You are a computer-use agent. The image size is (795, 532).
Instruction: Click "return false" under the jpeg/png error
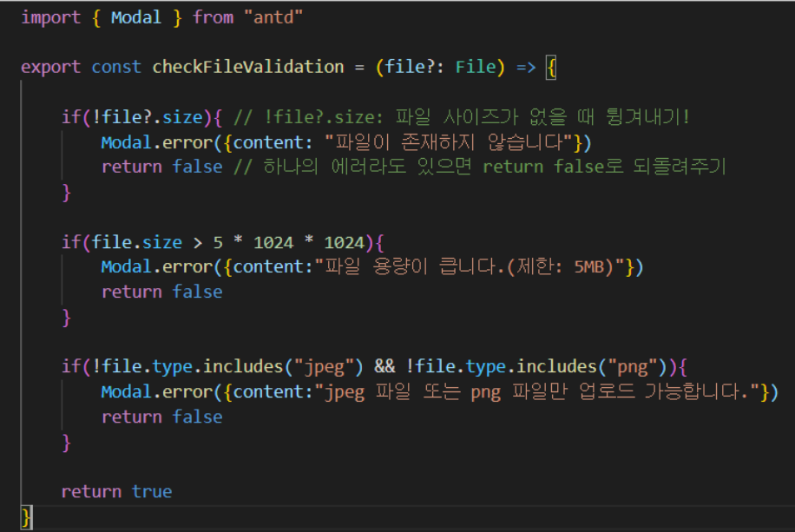[162, 417]
